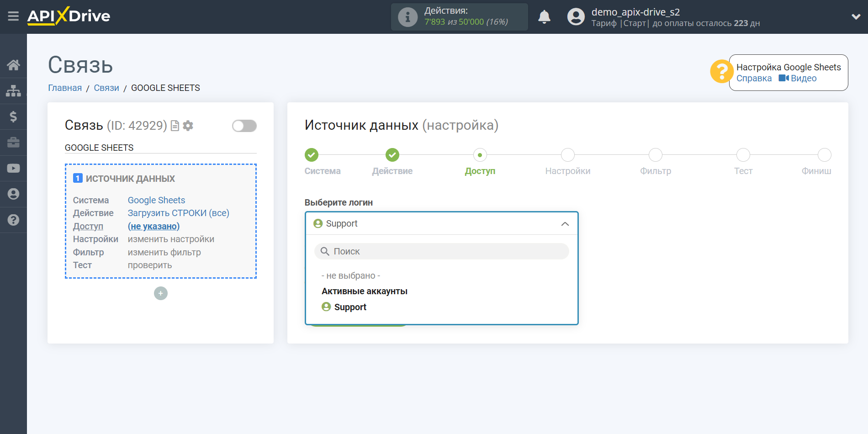Viewport: 868px width, 434px height.
Task: Open the Actions info icon
Action: pyautogui.click(x=408, y=17)
